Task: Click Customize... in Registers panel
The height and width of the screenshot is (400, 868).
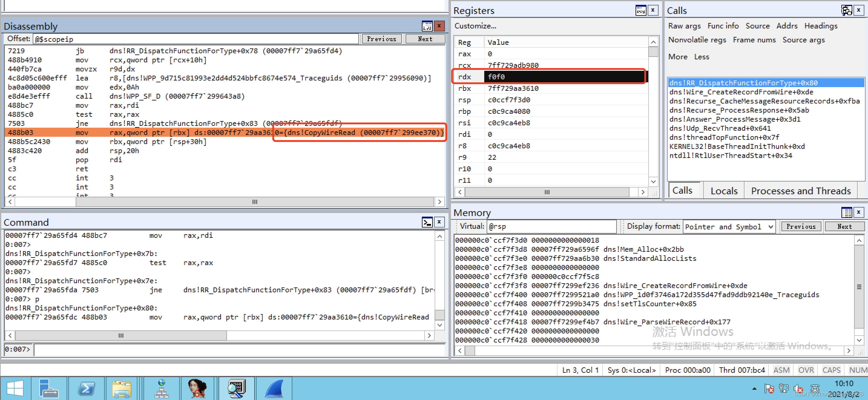Action: [x=475, y=26]
